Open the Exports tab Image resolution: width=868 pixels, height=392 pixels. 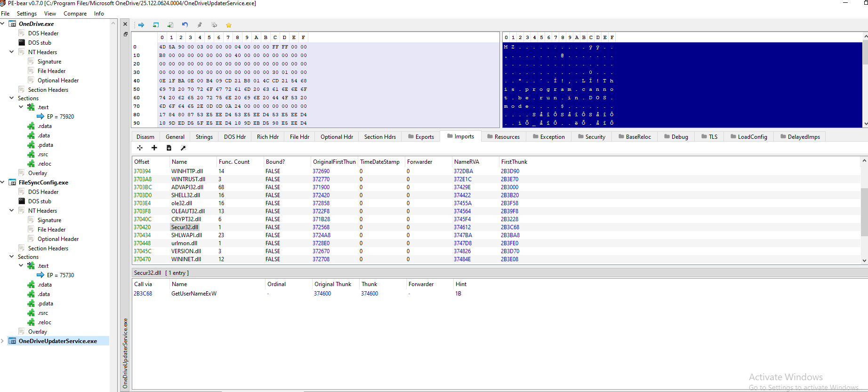click(x=421, y=136)
